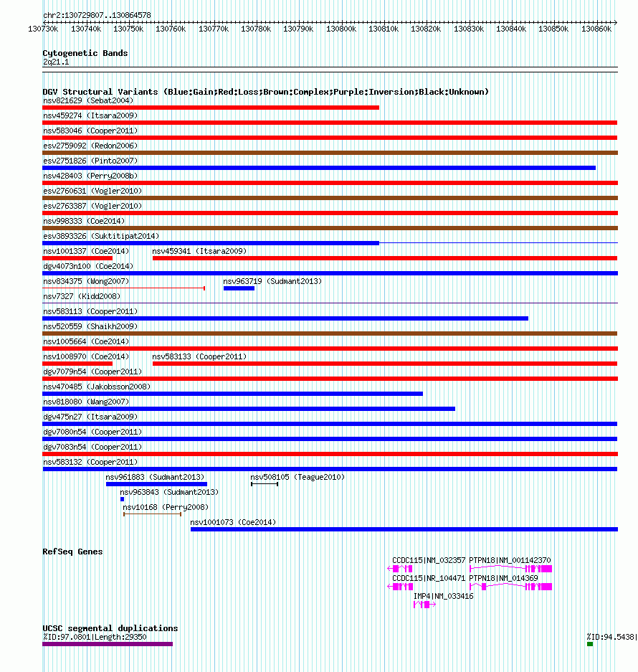Select the blue bar under nsv963719
The image size is (638, 672).
point(239,288)
